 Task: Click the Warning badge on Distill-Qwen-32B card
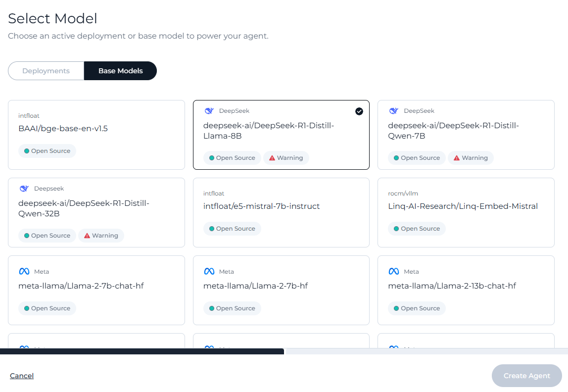tap(101, 236)
